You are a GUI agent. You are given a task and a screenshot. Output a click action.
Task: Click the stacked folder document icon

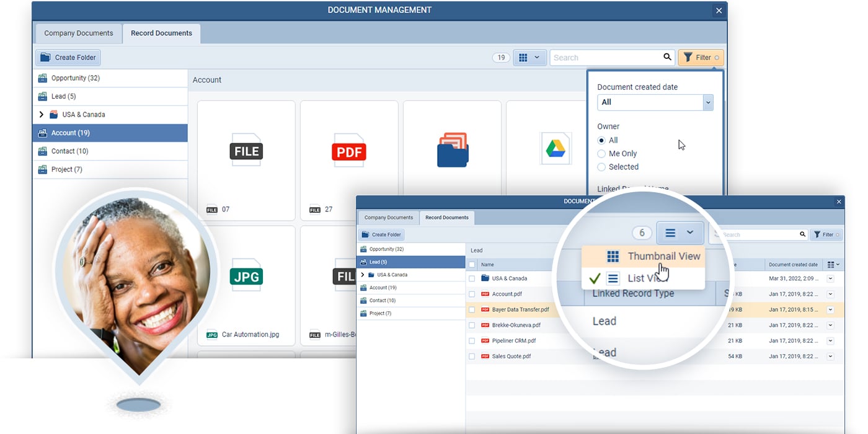(x=452, y=149)
